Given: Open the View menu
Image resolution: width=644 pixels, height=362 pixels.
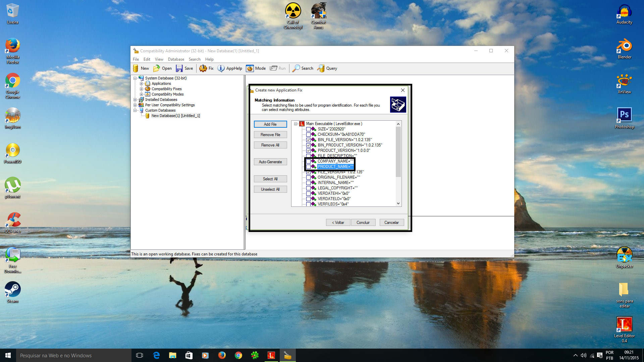Looking at the screenshot, I should 159,59.
